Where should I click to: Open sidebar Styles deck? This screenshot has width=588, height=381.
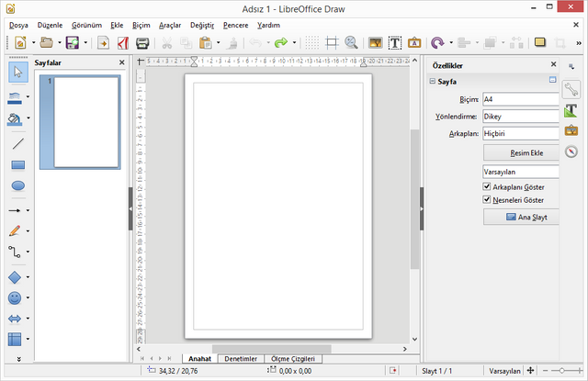click(571, 110)
